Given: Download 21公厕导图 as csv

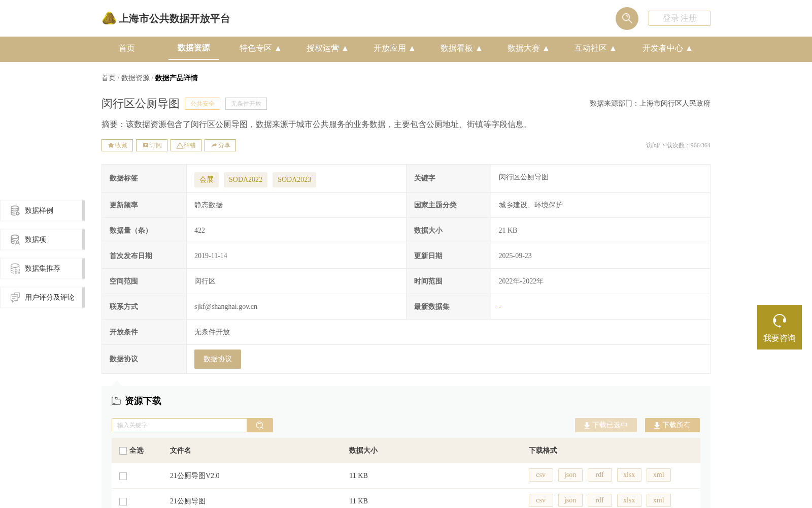Looking at the screenshot, I should tap(541, 500).
